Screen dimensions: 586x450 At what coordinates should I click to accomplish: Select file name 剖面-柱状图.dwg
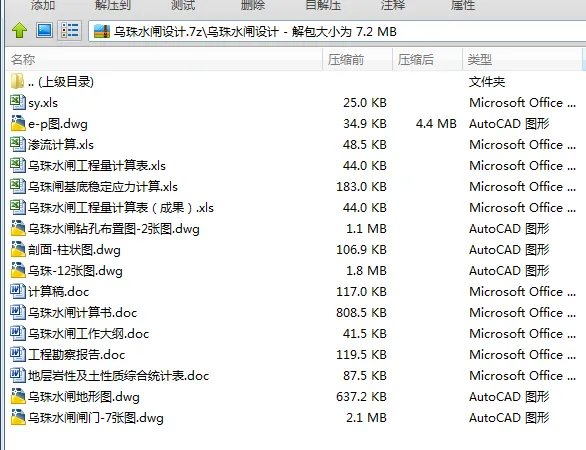[74, 250]
